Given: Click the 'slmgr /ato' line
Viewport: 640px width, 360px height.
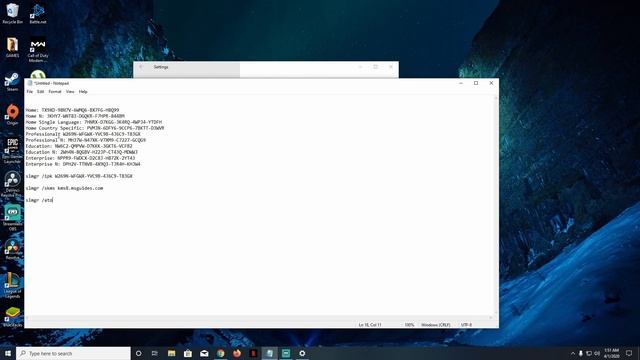Looking at the screenshot, I should tap(39, 200).
